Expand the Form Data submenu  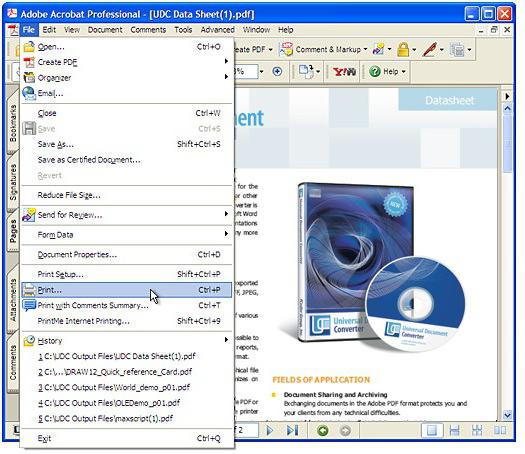[x=127, y=235]
